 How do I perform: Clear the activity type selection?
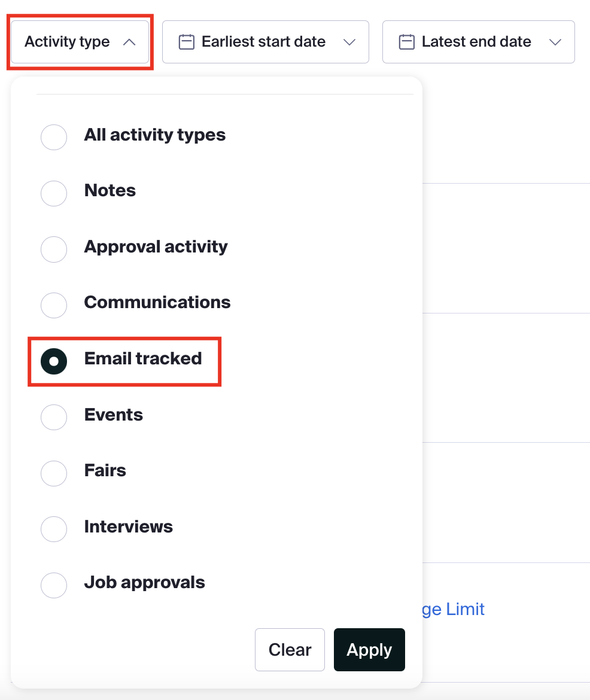click(x=290, y=650)
